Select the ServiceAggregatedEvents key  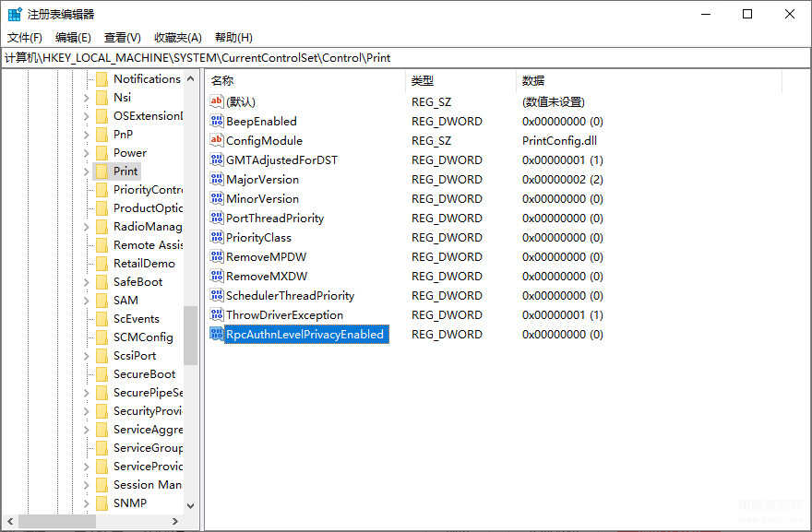click(x=148, y=430)
